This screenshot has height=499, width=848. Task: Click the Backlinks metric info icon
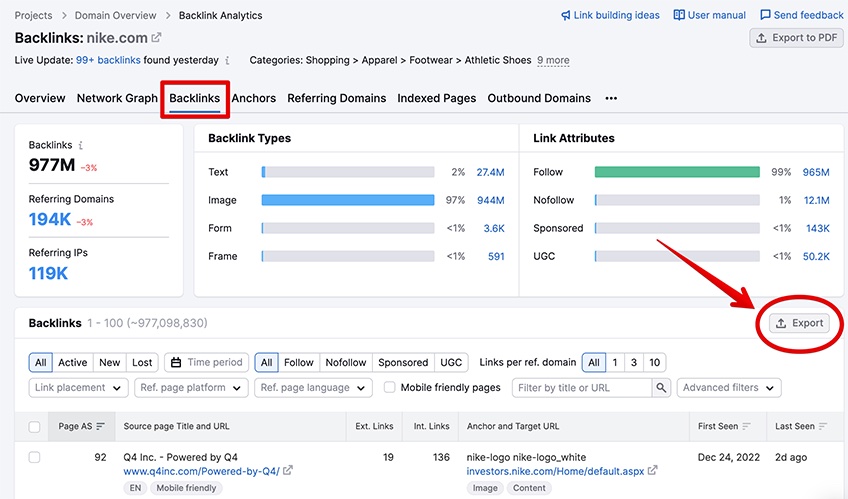tap(81, 145)
